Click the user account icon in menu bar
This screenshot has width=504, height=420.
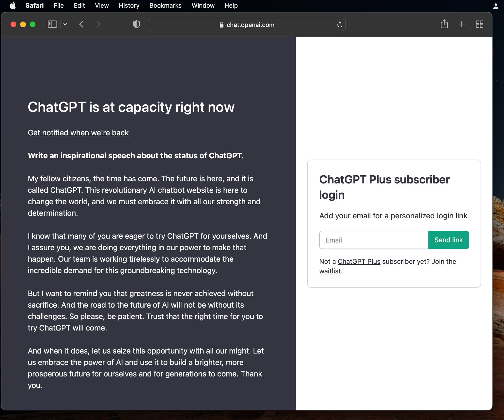coord(496,6)
